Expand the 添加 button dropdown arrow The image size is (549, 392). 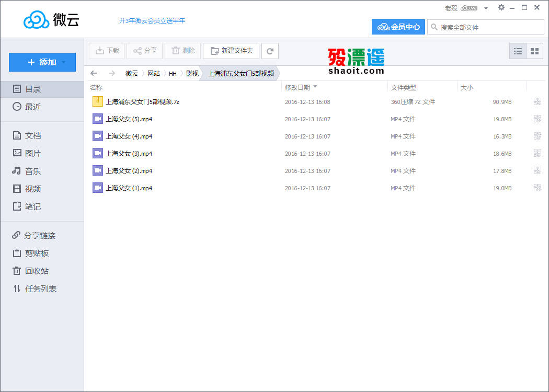(x=63, y=62)
